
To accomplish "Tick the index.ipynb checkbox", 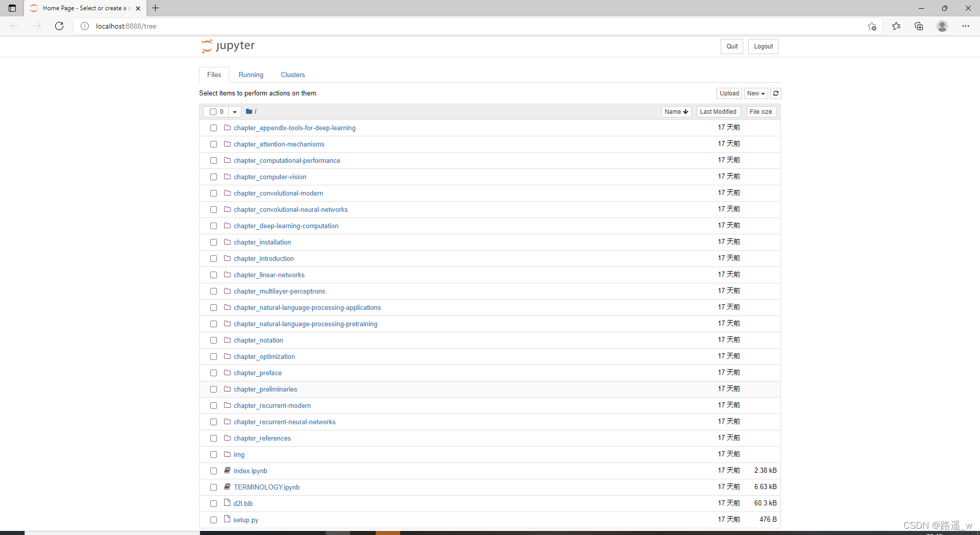I will [x=213, y=471].
